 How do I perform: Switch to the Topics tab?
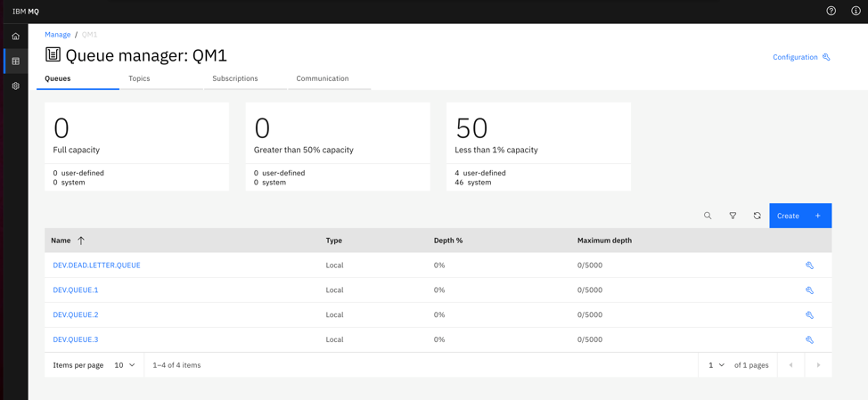(x=139, y=78)
